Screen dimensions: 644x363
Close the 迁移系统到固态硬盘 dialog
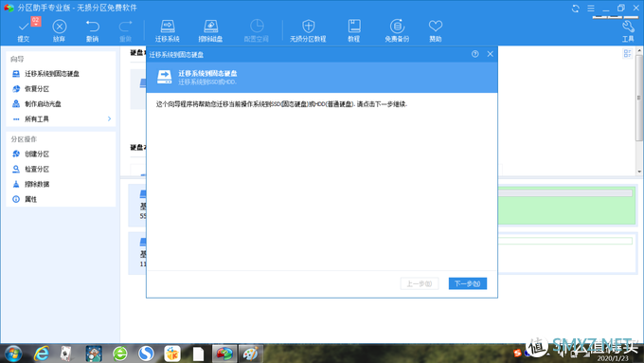(x=490, y=54)
